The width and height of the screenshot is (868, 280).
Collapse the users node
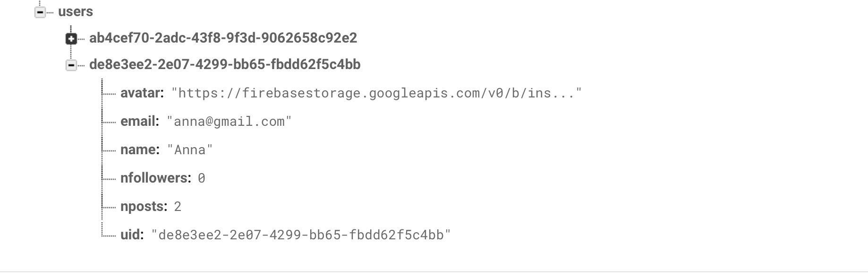click(x=40, y=12)
